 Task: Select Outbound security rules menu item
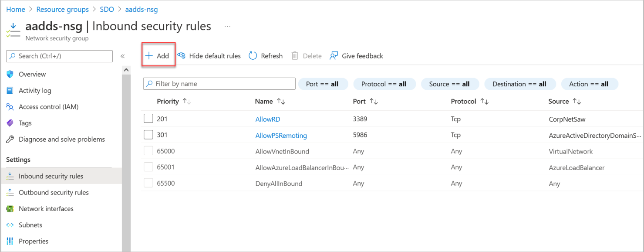point(54,192)
